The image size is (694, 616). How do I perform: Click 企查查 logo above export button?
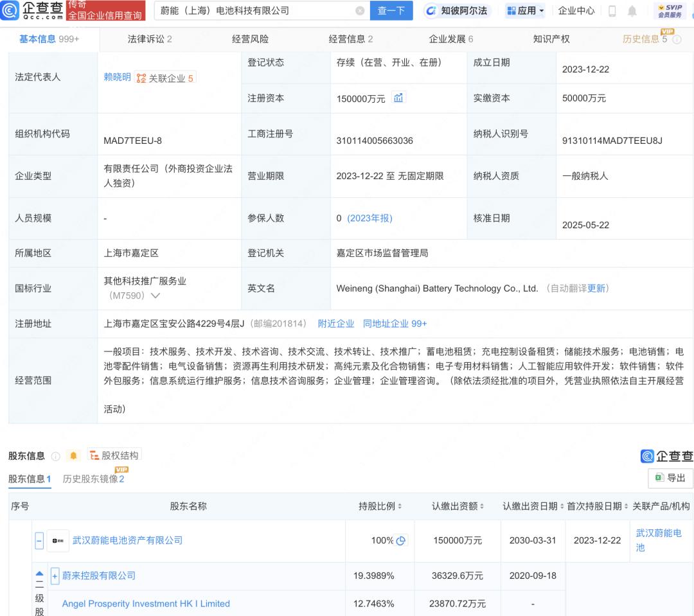(x=667, y=456)
